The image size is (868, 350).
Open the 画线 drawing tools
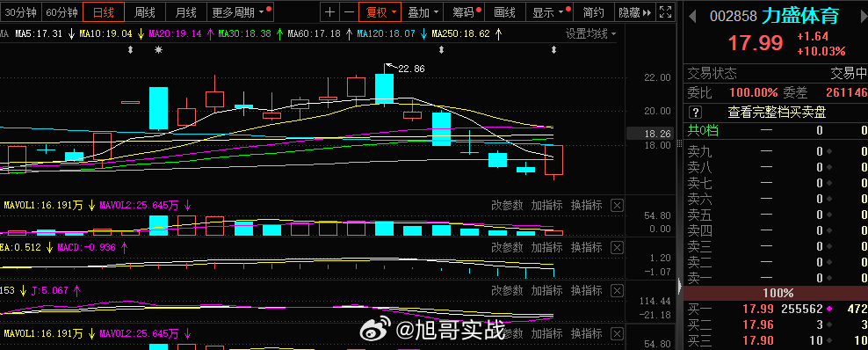point(505,11)
